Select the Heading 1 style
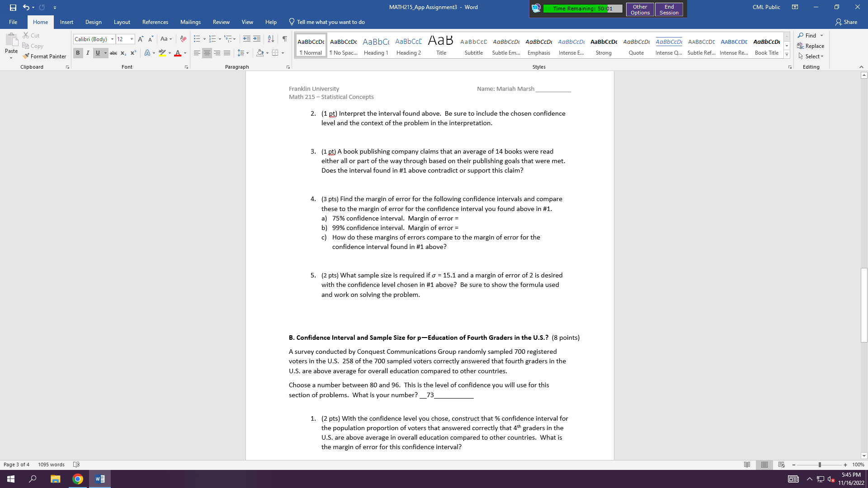The width and height of the screenshot is (868, 488). coord(376,45)
